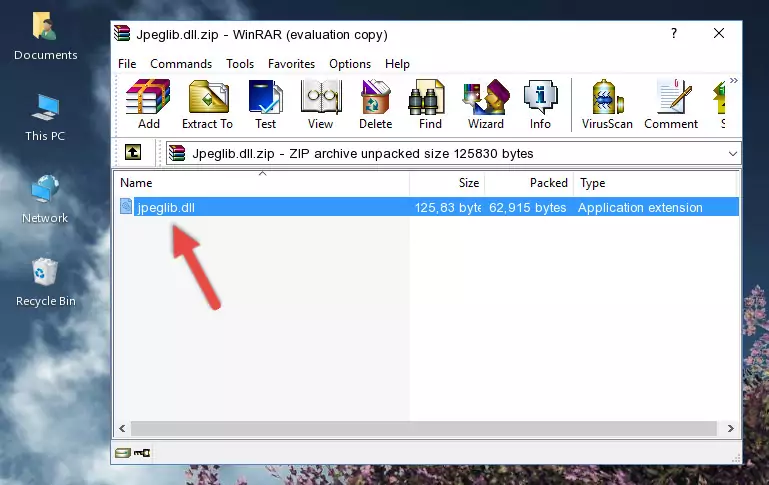Viewport: 769px width, 485px height.
Task: Open the File menu
Action: (127, 64)
